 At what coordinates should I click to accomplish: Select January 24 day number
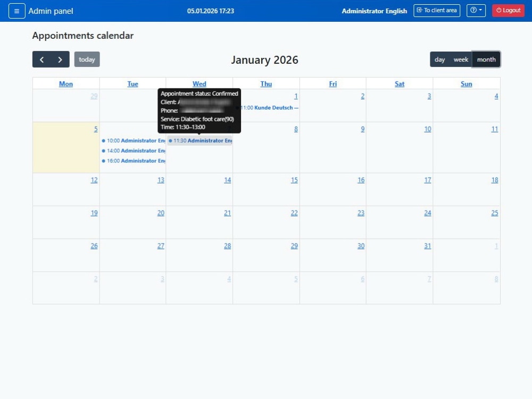point(428,213)
